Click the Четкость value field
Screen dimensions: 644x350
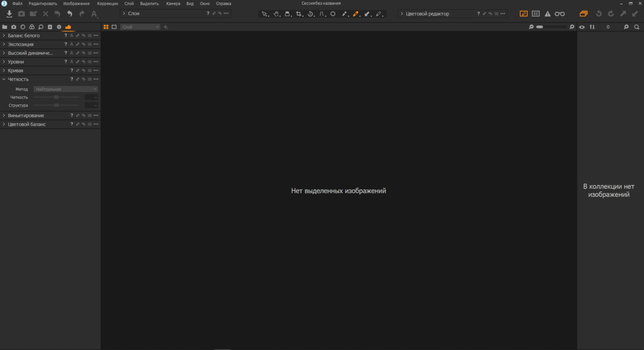click(x=91, y=97)
